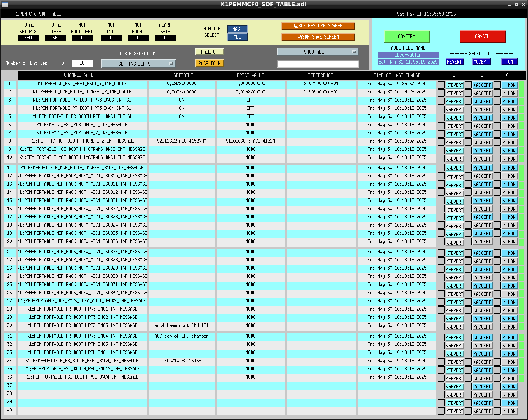Click the TIME OF LAST CHANGE column header

(397, 75)
